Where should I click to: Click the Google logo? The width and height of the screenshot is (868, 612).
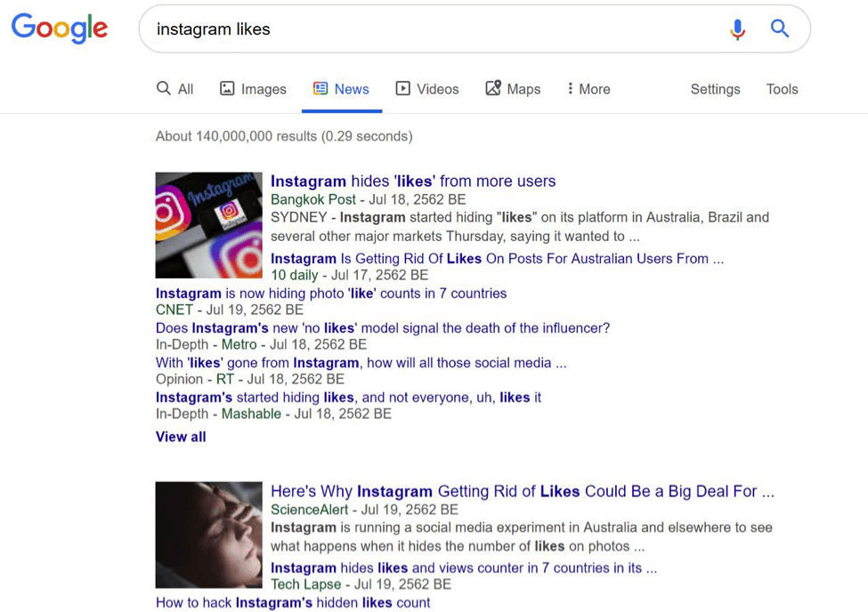tap(60, 28)
